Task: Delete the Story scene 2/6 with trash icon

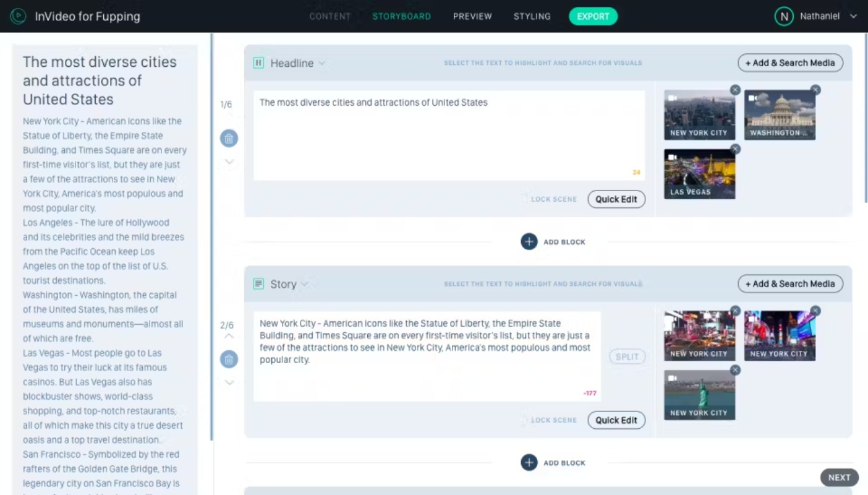Action: click(229, 359)
